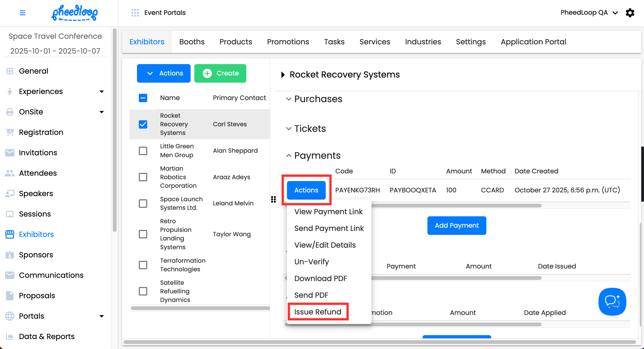Screen dimensions: 644x349
Task: Click the Registration cart icon
Action: point(10,132)
